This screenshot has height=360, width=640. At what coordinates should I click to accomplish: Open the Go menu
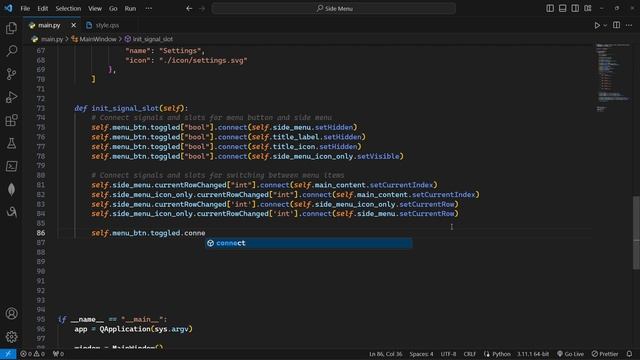[x=113, y=8]
